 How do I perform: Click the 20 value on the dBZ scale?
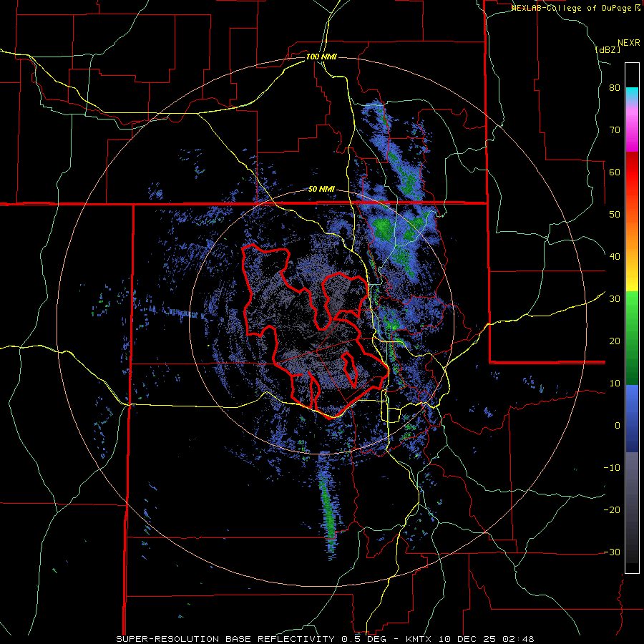(615, 341)
